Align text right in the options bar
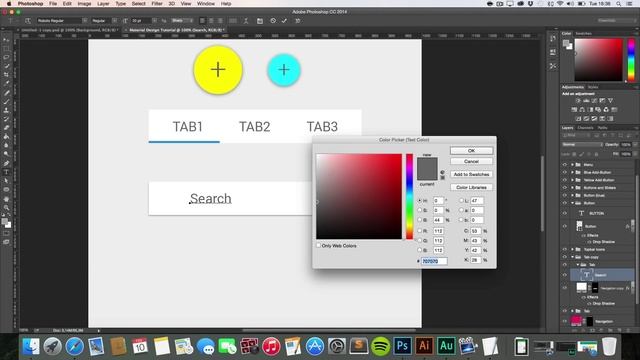This screenshot has width=640, height=360. tap(220, 20)
